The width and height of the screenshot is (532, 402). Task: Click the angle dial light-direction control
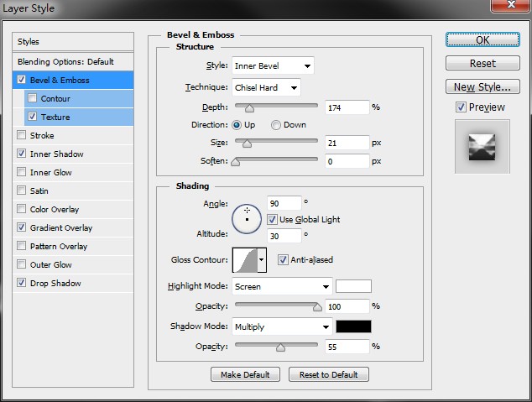click(247, 219)
